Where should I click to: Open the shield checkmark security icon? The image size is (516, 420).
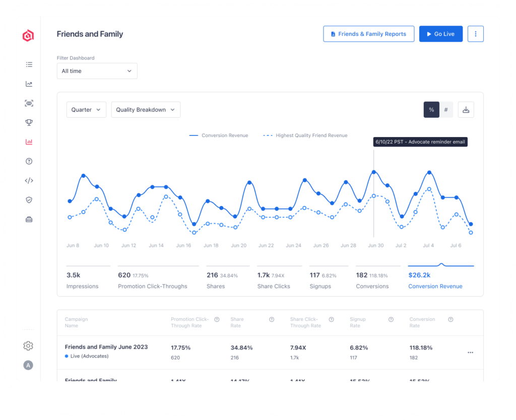coord(29,200)
